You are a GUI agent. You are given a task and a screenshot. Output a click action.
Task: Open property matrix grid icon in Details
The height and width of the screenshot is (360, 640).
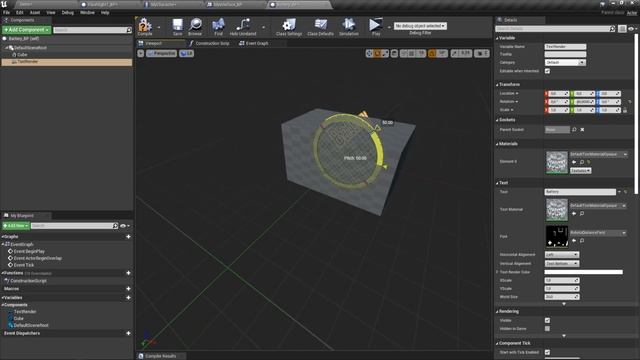(x=622, y=29)
